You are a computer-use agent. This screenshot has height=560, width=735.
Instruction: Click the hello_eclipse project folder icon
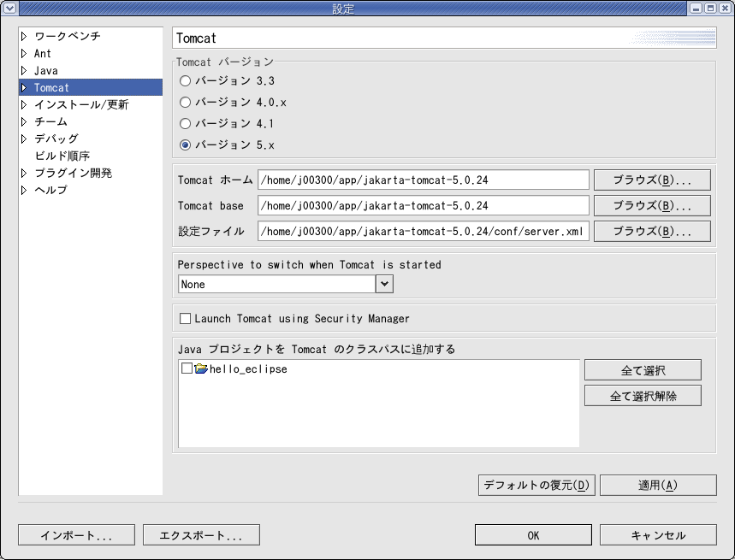(201, 368)
